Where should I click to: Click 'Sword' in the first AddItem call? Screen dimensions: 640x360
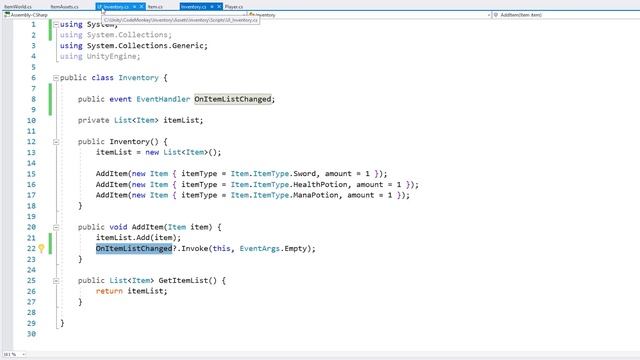(304, 173)
